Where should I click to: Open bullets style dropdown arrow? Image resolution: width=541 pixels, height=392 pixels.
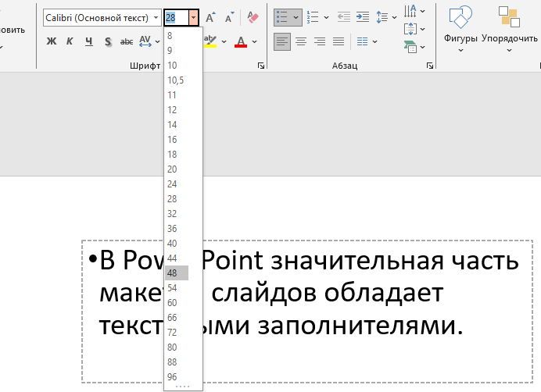point(296,17)
